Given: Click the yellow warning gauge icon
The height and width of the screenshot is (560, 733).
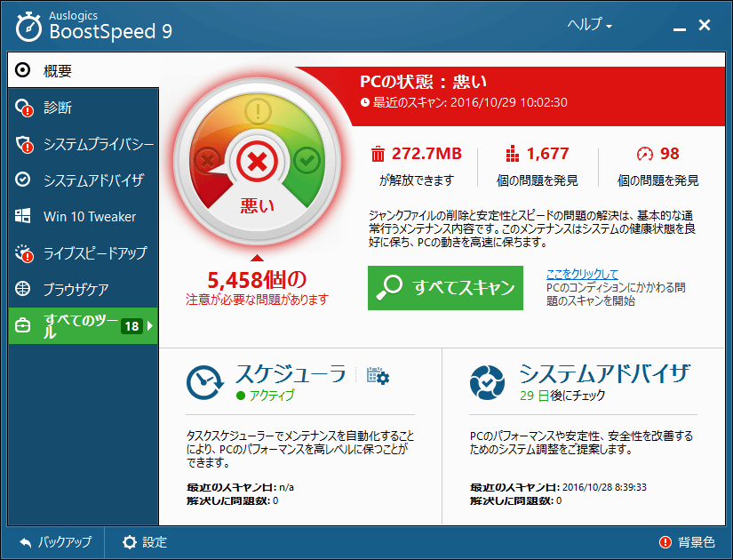Looking at the screenshot, I should click(x=258, y=111).
